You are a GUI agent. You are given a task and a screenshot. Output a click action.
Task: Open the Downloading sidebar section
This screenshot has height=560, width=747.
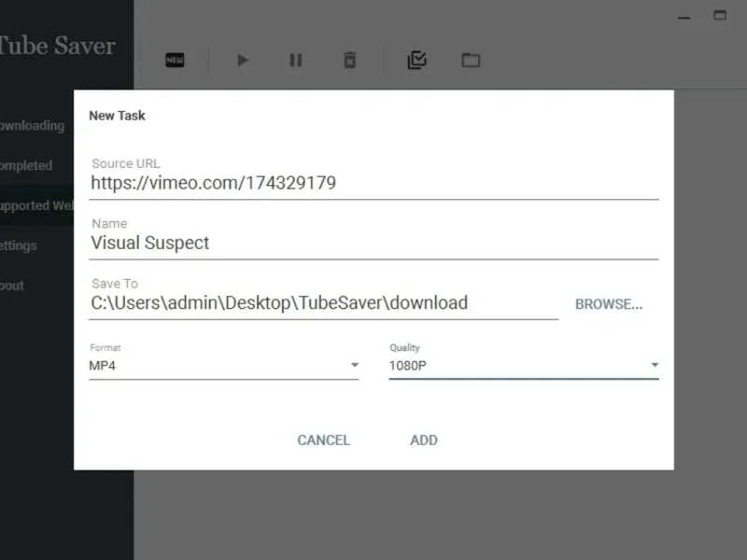click(33, 126)
